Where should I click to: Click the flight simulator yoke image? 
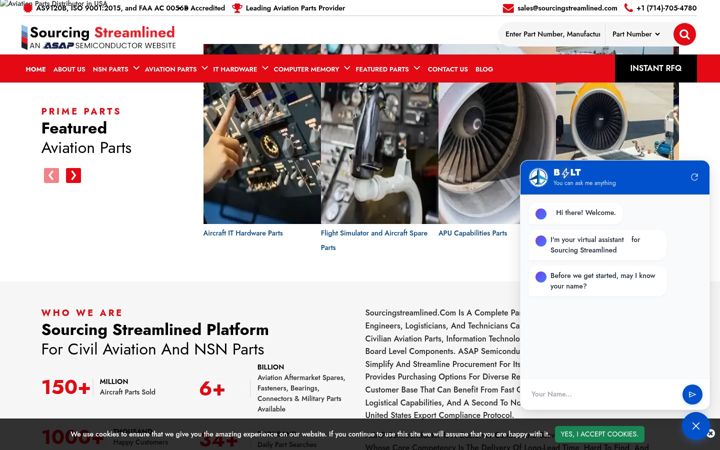tap(380, 153)
